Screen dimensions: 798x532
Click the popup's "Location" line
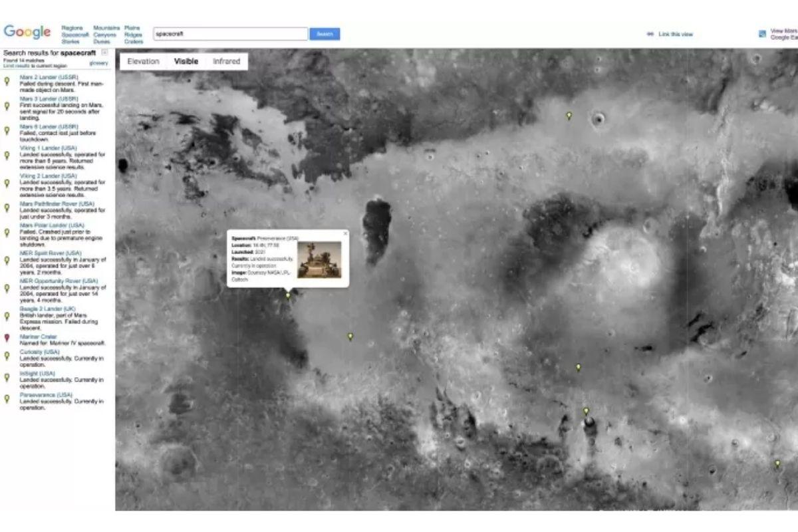(x=255, y=245)
